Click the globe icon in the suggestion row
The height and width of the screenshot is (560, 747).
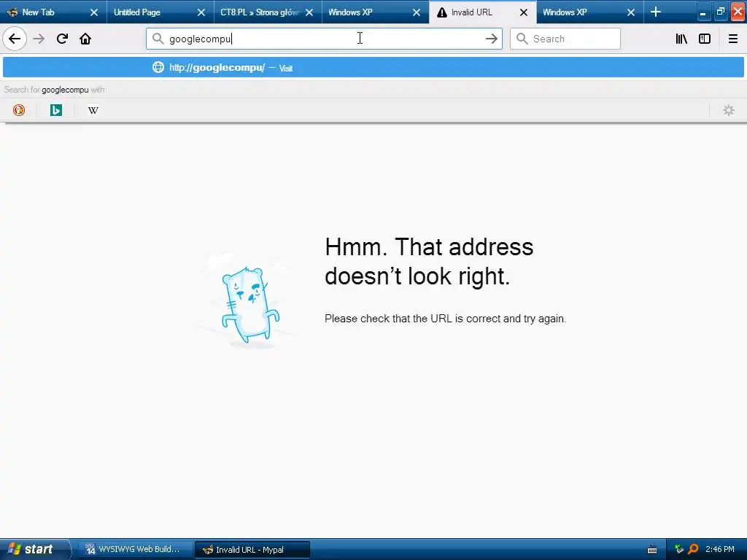(158, 67)
